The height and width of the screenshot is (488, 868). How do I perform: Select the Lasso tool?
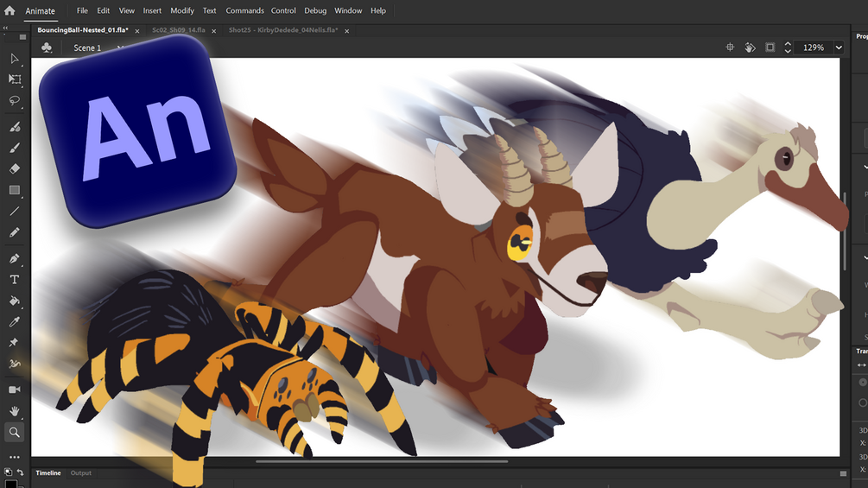point(15,100)
